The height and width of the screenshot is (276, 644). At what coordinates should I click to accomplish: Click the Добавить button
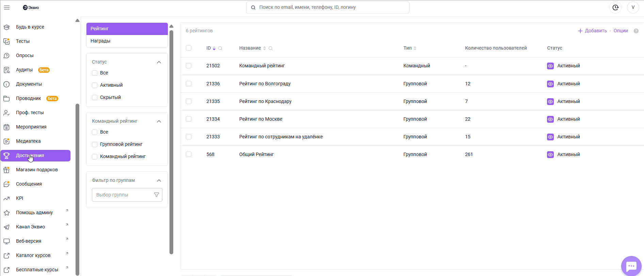click(x=592, y=31)
